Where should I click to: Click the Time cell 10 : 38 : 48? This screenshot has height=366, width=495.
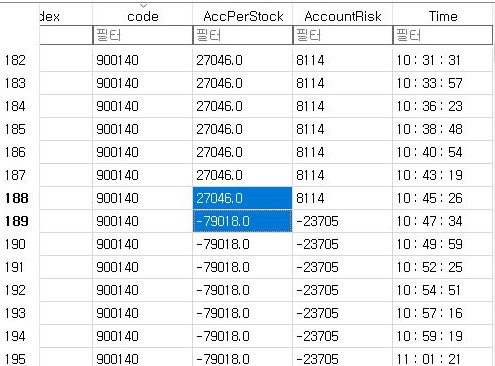(x=443, y=129)
